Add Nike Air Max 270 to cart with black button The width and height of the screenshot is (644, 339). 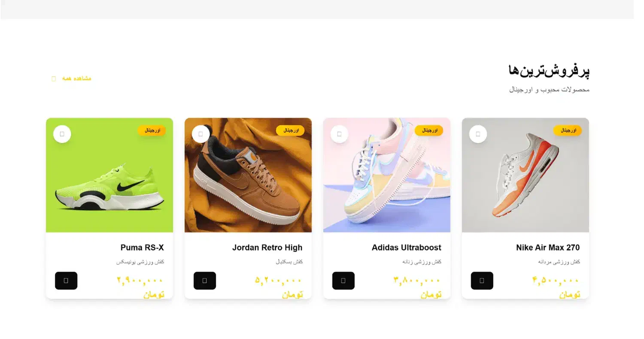(x=482, y=281)
